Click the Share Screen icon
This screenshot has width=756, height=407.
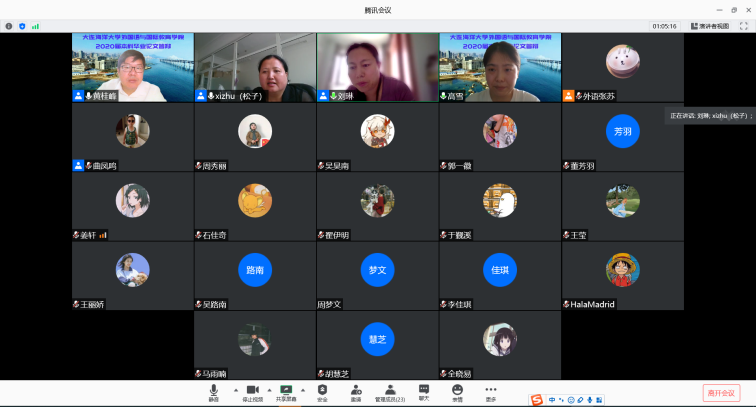286,391
